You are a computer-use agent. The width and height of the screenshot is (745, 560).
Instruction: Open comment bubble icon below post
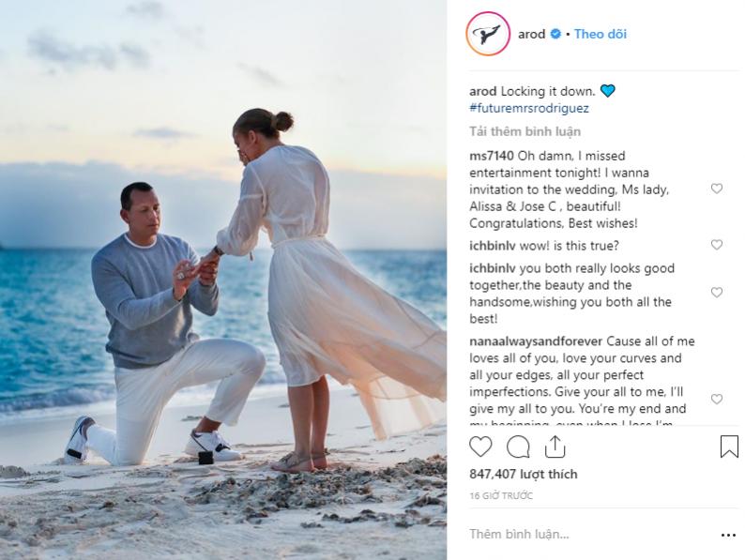(518, 446)
